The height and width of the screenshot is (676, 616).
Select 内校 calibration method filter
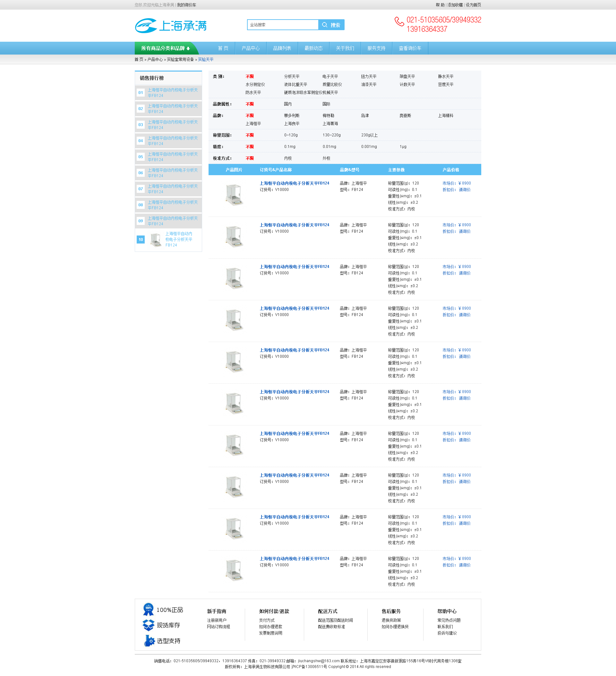(287, 158)
